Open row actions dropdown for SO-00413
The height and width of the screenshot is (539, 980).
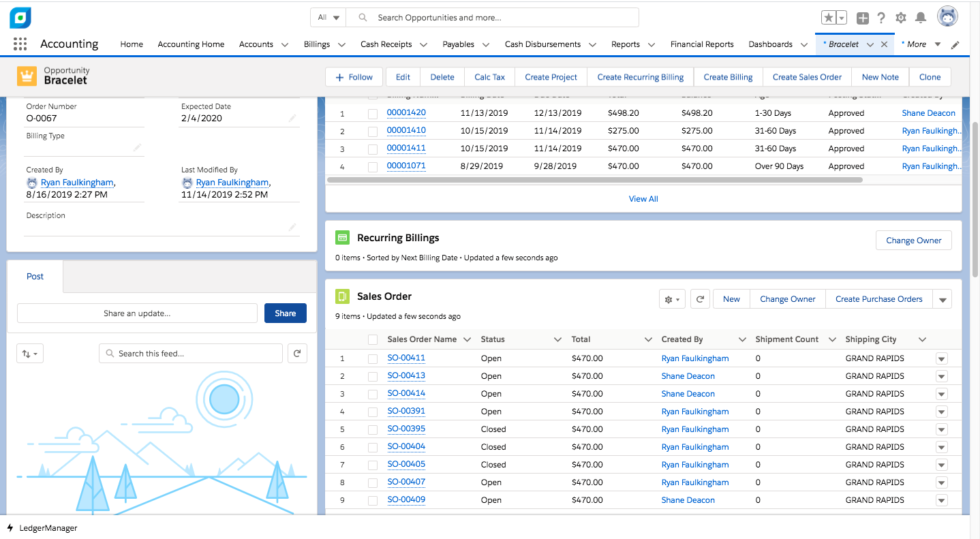tap(941, 376)
